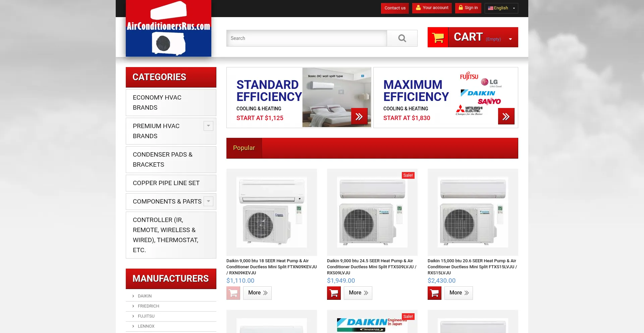Image resolution: width=644 pixels, height=333 pixels.
Task: Click the Daikin 15,000 btu product thumbnail
Action: tap(473, 212)
